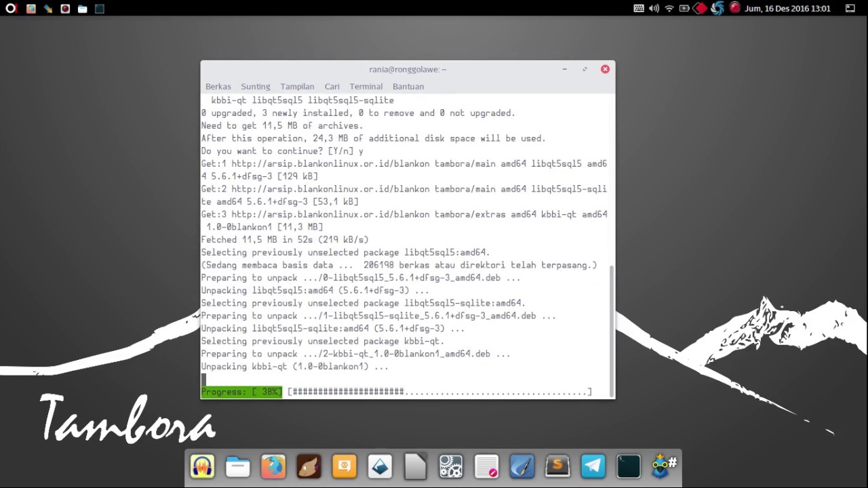Click the 'Selecting previously unselected package kbbi-qt.' line

323,342
